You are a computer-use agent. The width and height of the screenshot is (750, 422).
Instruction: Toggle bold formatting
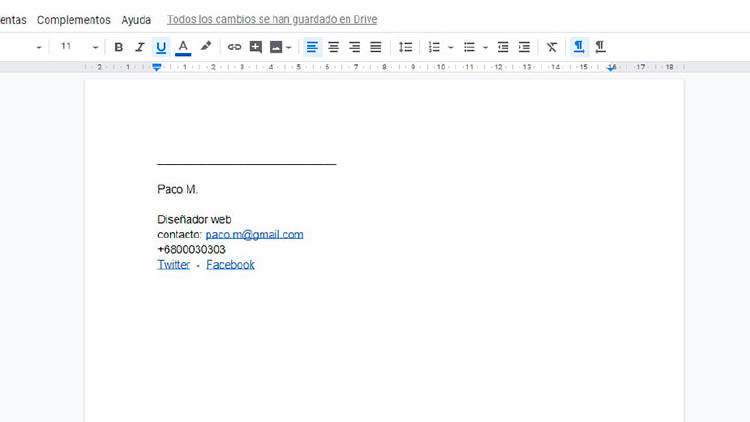point(119,47)
